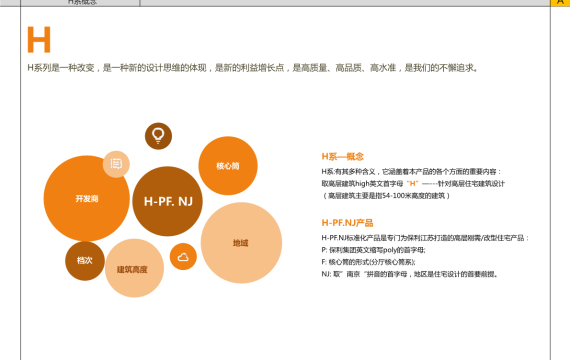Screen dimensions: 570x360
Task: Click the orange "H" quoted highlight in text
Action: (413, 184)
